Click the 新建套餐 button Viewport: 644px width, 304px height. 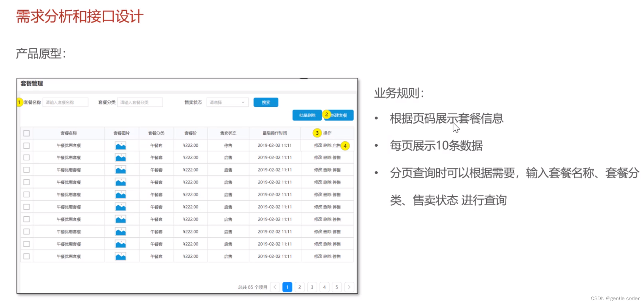tap(339, 115)
